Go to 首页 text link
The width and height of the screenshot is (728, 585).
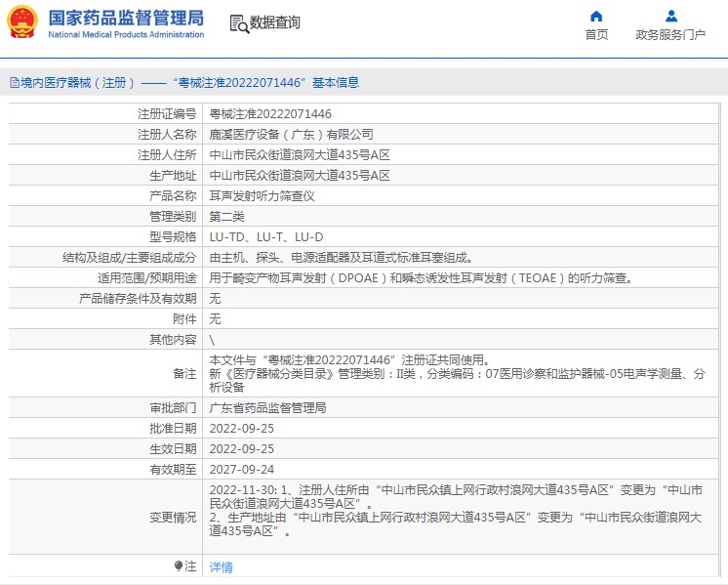(x=596, y=35)
